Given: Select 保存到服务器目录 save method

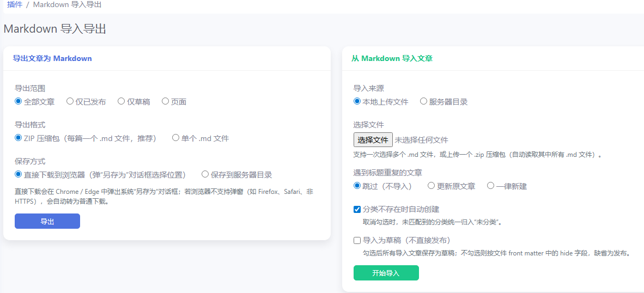Looking at the screenshot, I should click(205, 174).
